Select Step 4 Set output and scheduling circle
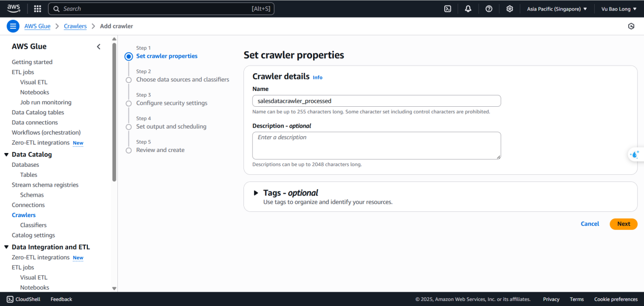The width and height of the screenshot is (644, 306). tap(129, 127)
